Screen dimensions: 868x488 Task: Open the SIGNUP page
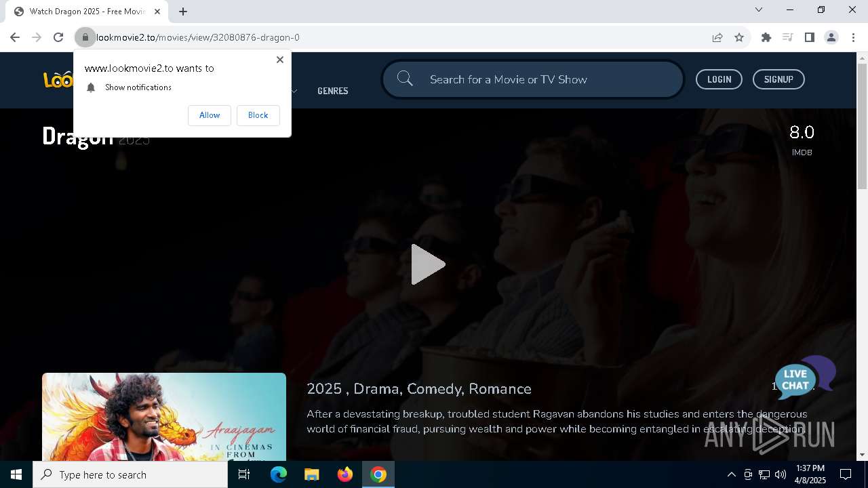click(x=778, y=79)
